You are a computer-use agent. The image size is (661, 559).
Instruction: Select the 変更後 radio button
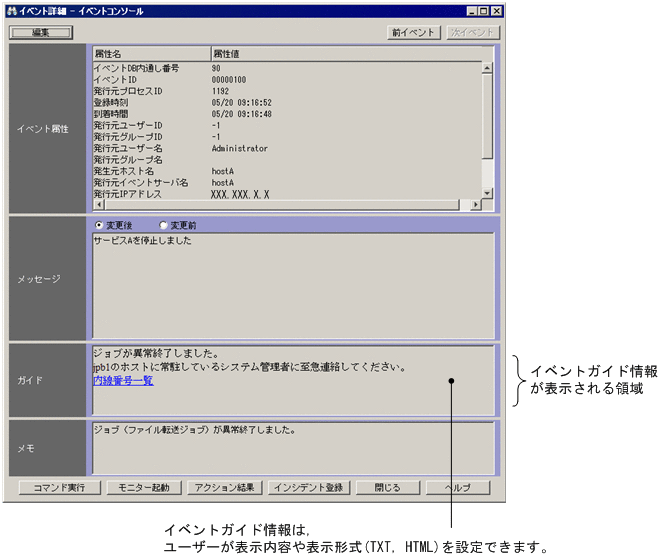point(99,225)
